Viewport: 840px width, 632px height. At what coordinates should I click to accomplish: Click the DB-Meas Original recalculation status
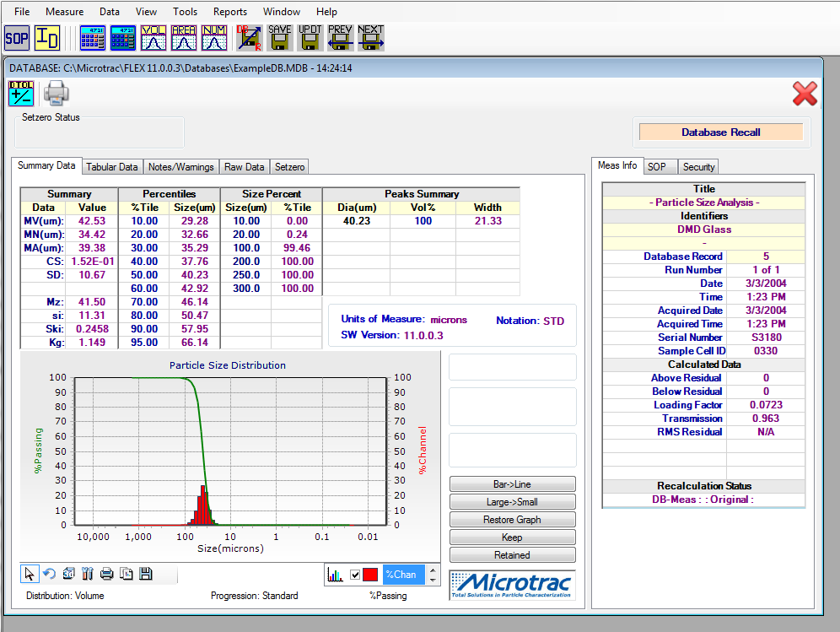(704, 499)
